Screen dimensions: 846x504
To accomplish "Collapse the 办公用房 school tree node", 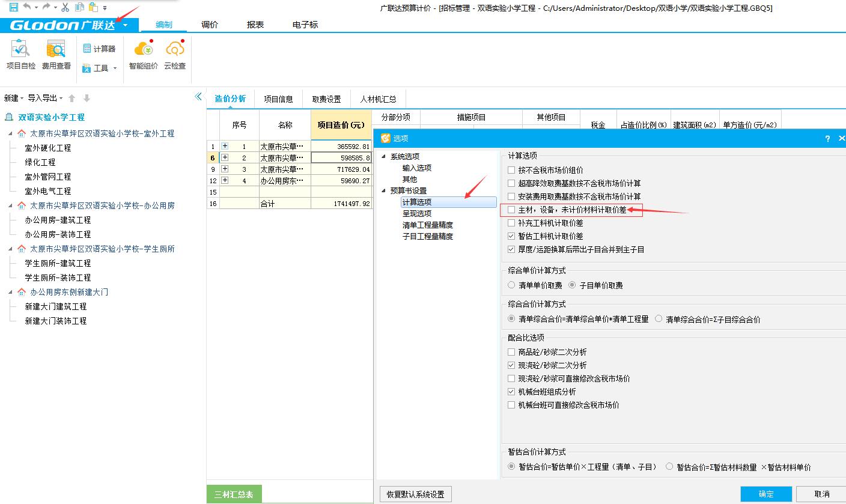I will pyautogui.click(x=10, y=205).
